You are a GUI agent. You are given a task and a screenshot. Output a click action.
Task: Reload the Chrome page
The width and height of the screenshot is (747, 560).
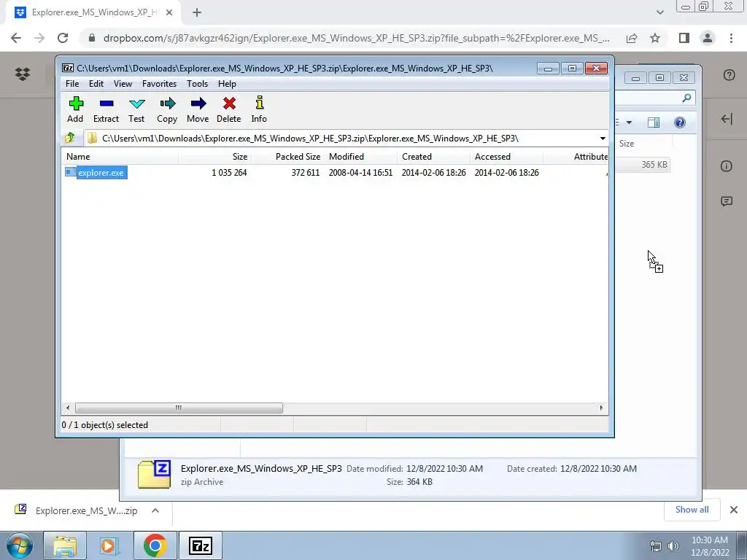coord(63,38)
